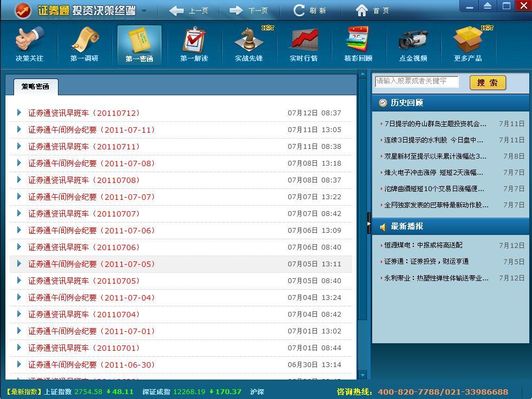Open 双星新材至提示以来累计涨幅 item

[436, 156]
